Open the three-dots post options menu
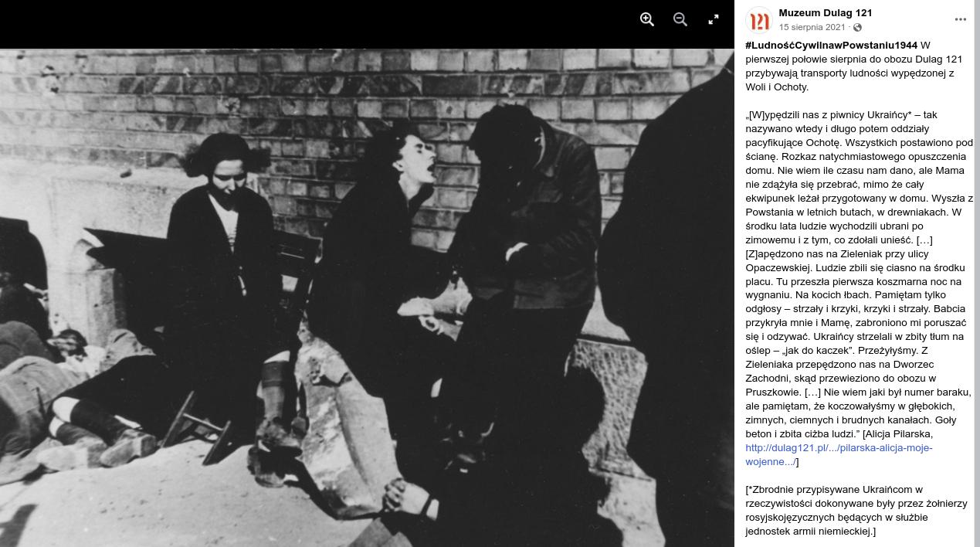 pos(961,20)
